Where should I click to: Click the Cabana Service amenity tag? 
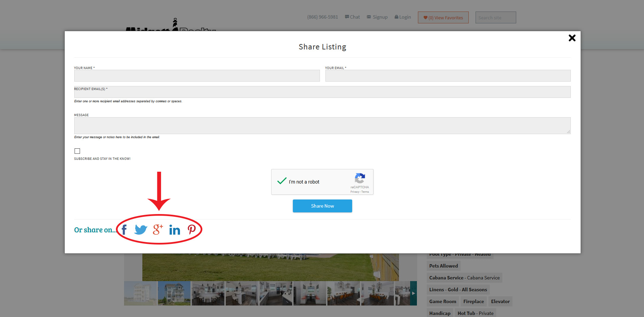click(x=464, y=278)
